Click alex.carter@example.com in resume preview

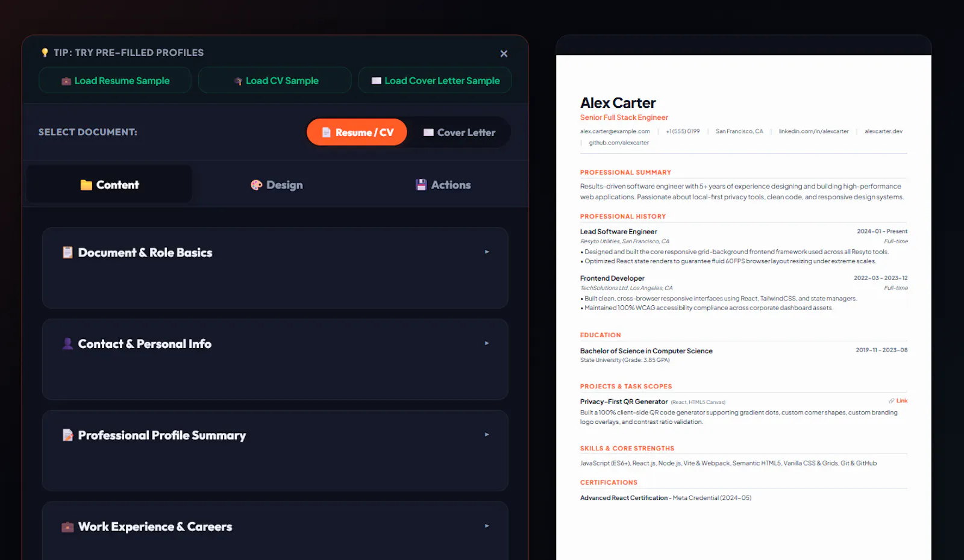615,131
